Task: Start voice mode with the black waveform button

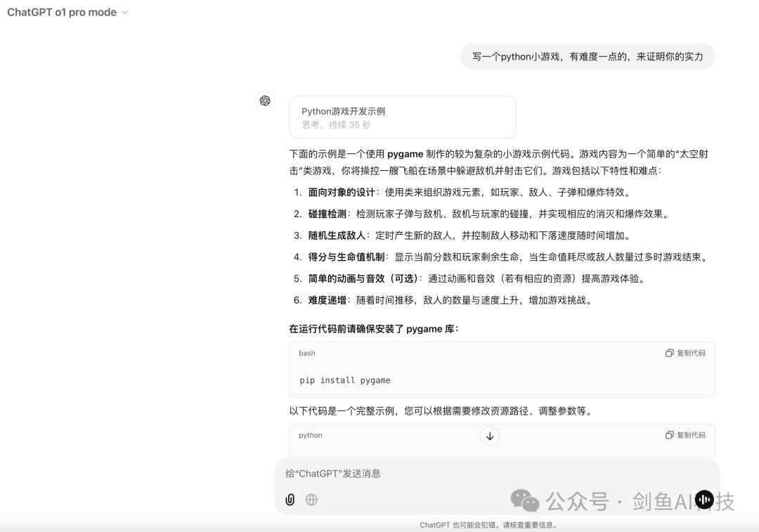Action: 704,500
